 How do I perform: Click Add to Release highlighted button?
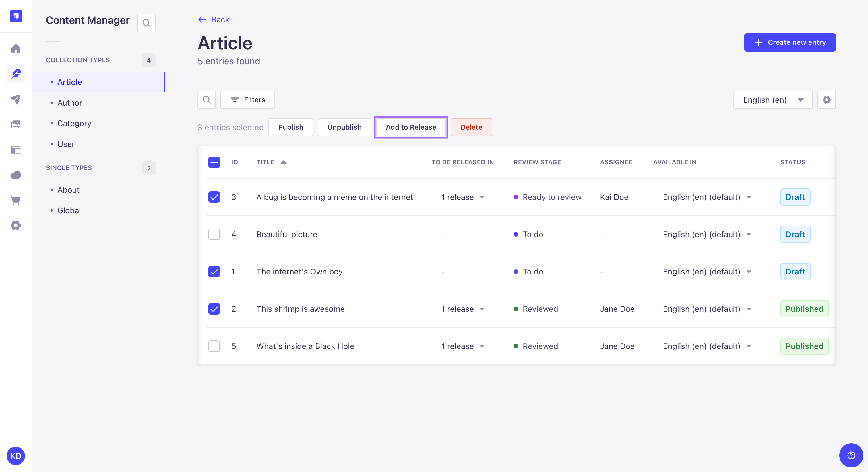click(x=411, y=127)
